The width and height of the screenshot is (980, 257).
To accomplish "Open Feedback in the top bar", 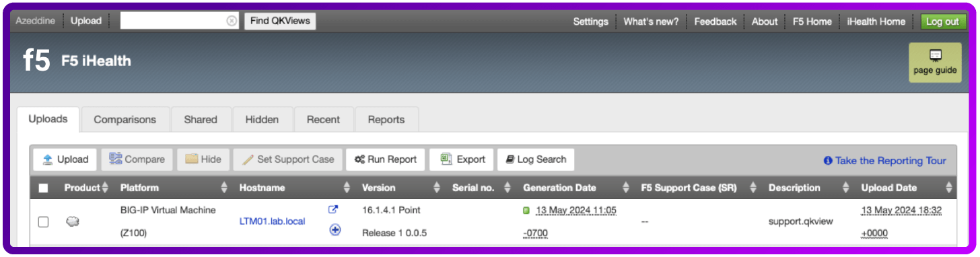I will pos(715,22).
